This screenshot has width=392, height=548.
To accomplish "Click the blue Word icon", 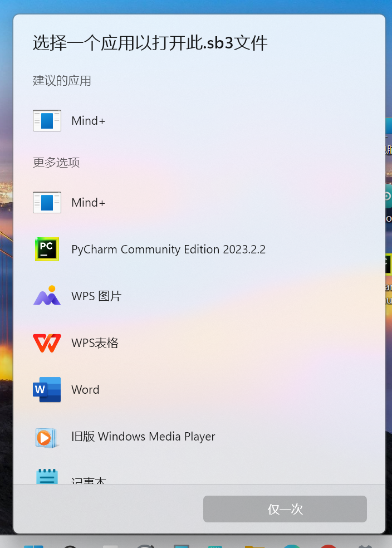I will click(47, 389).
